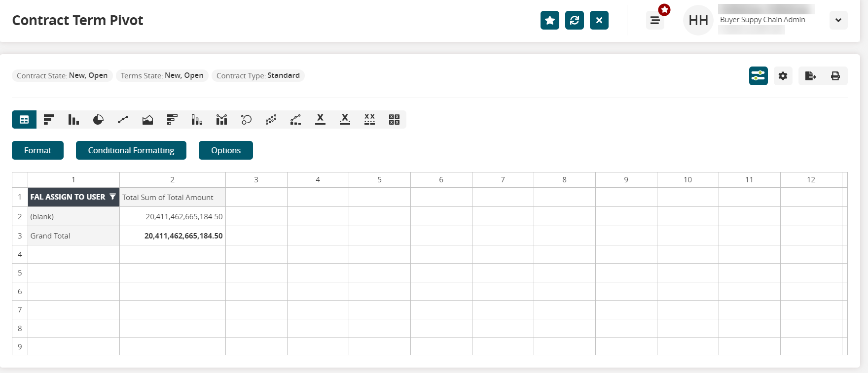
Task: Expand the user profile dropdown chevron
Action: pos(838,20)
